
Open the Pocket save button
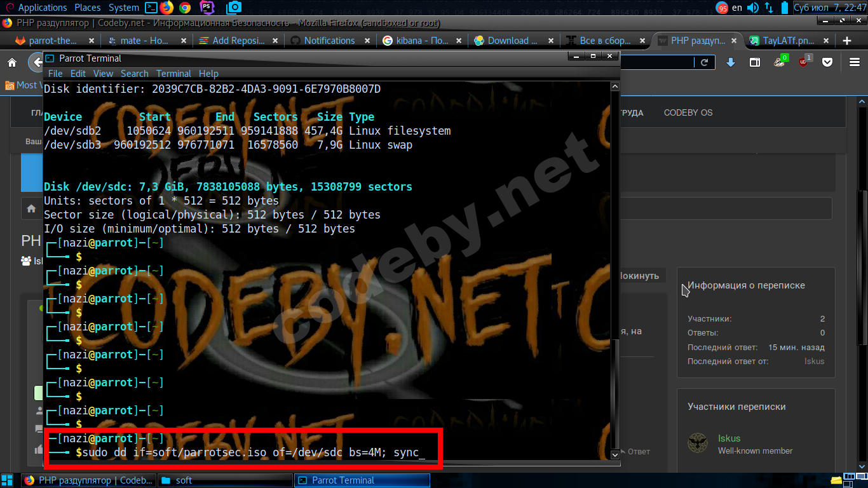tap(827, 62)
